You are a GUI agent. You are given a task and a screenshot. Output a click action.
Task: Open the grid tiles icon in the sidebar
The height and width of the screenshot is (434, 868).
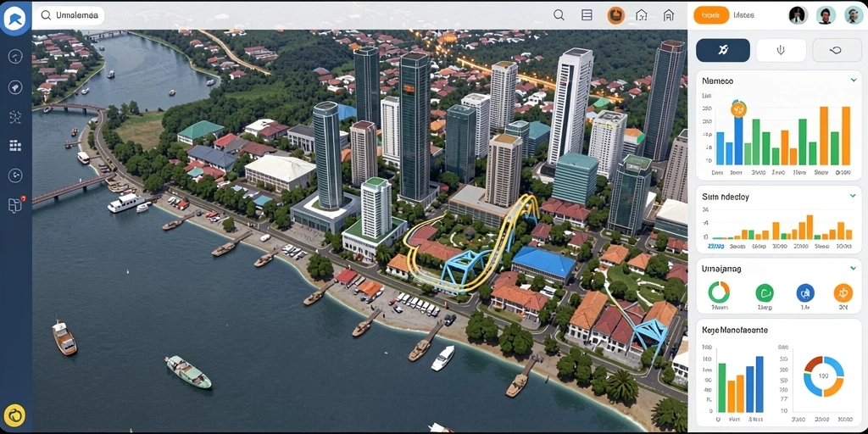pos(15,146)
